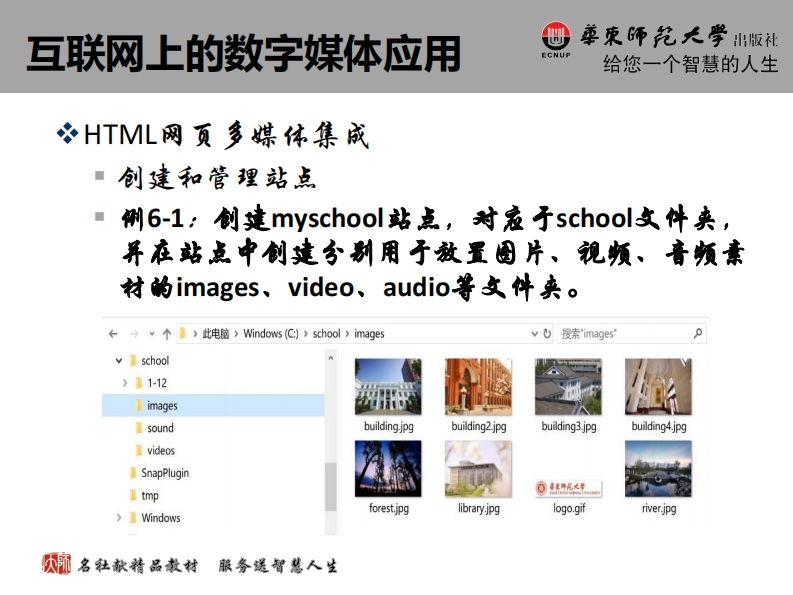
Task: Select the forest.jpg image file
Action: pos(388,469)
